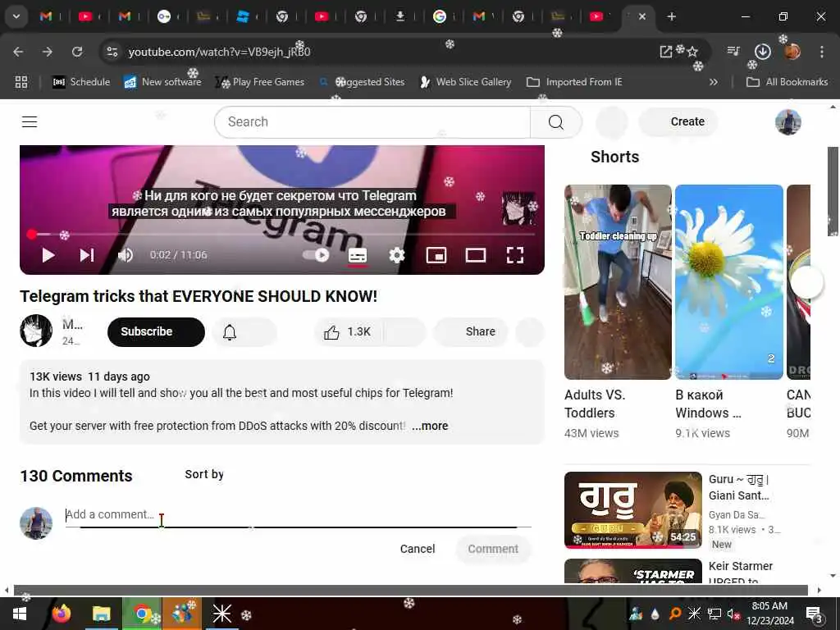Focus the YouTube Search box
This screenshot has height=630, width=840.
coord(372,122)
